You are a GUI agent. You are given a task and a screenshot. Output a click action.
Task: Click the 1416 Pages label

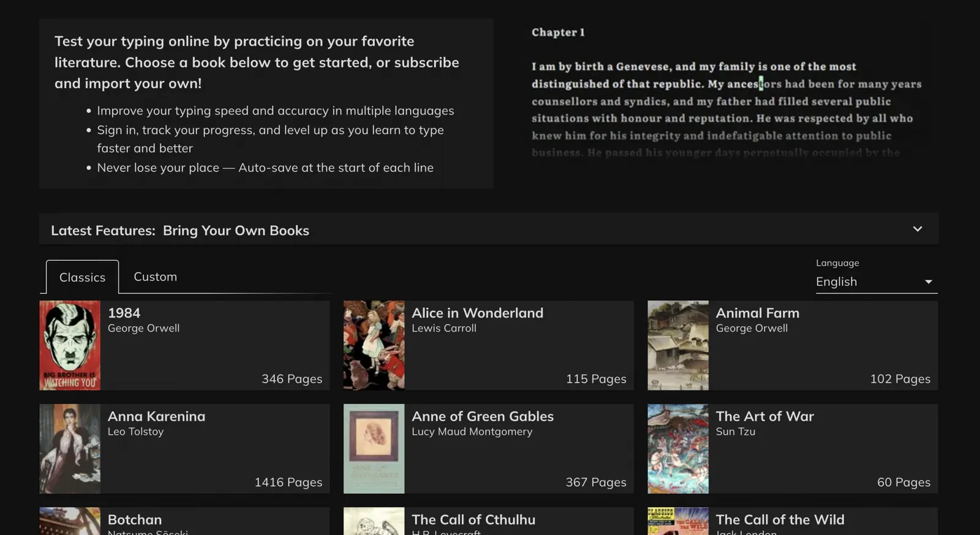[288, 482]
